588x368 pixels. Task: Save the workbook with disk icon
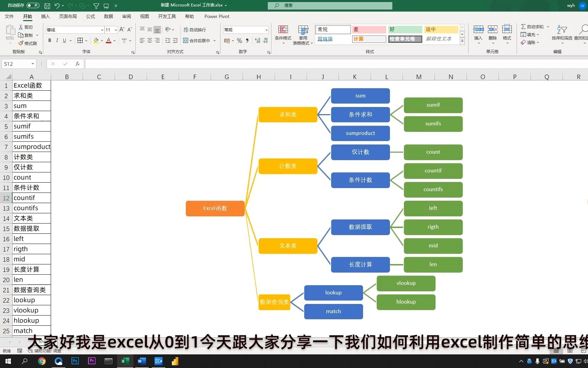coord(47,6)
